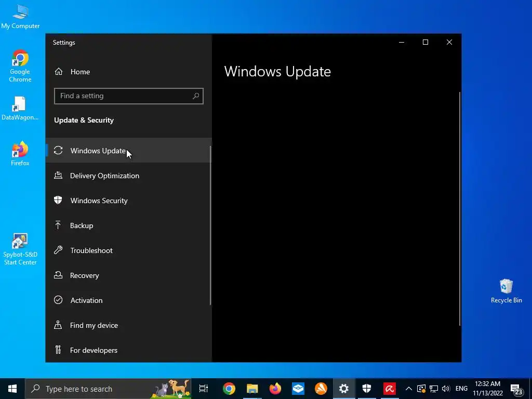
Task: Open the orange Avast icon on the taskbar
Action: [x=321, y=389]
